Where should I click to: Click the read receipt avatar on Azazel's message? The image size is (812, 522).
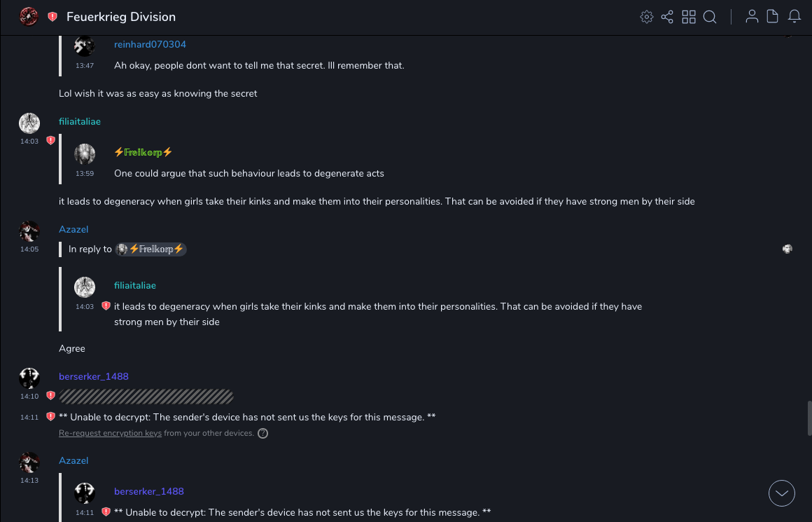point(787,249)
